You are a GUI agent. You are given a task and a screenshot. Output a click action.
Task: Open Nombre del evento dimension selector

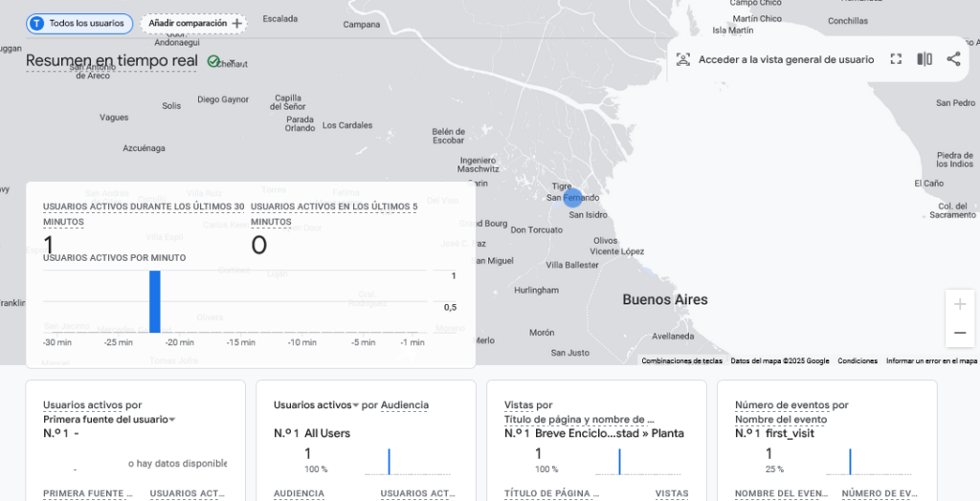[x=781, y=419]
